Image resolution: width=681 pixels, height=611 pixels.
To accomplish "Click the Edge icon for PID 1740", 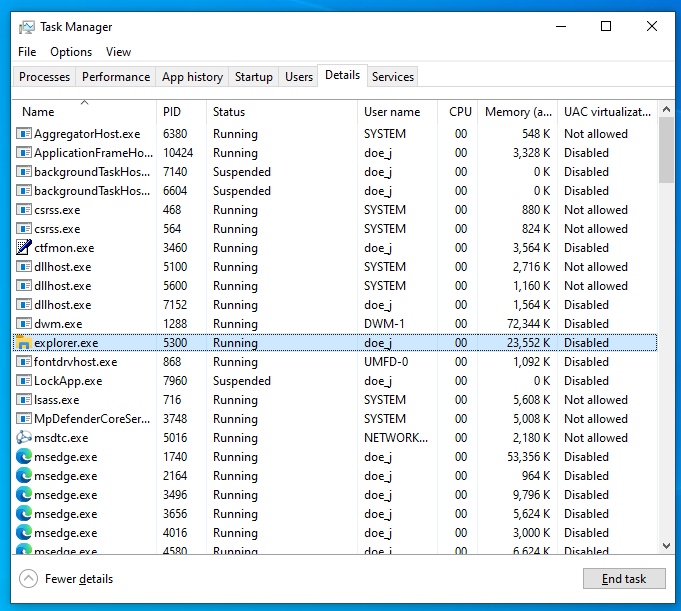I will 24,456.
